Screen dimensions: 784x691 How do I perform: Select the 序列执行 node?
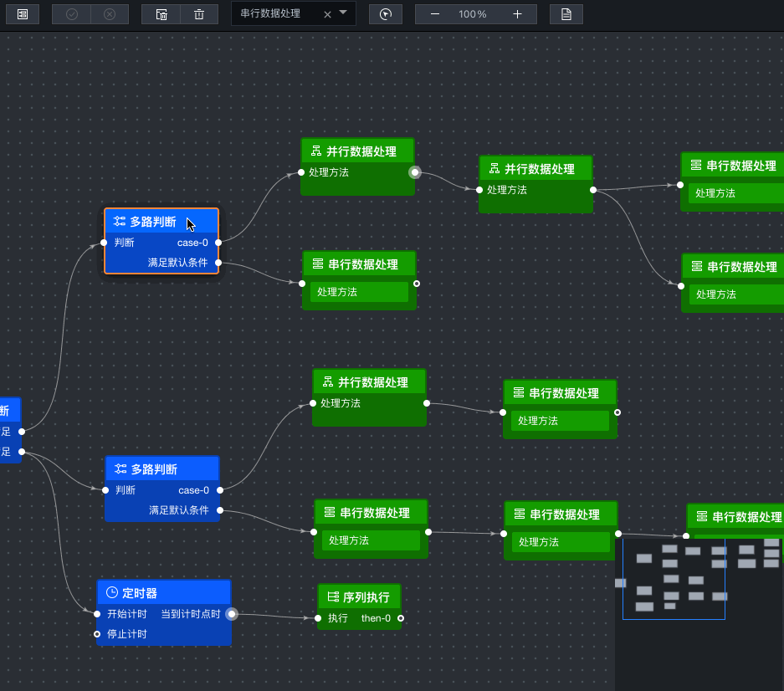tap(360, 607)
